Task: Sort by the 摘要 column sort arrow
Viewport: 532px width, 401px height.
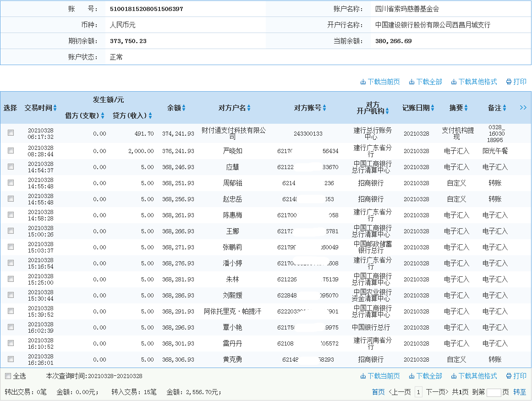Action: coord(465,108)
